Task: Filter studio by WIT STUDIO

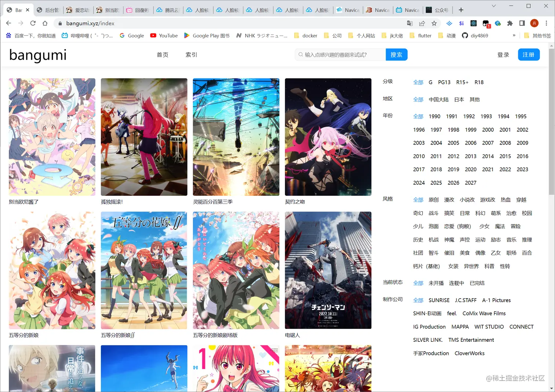Action: pos(489,327)
